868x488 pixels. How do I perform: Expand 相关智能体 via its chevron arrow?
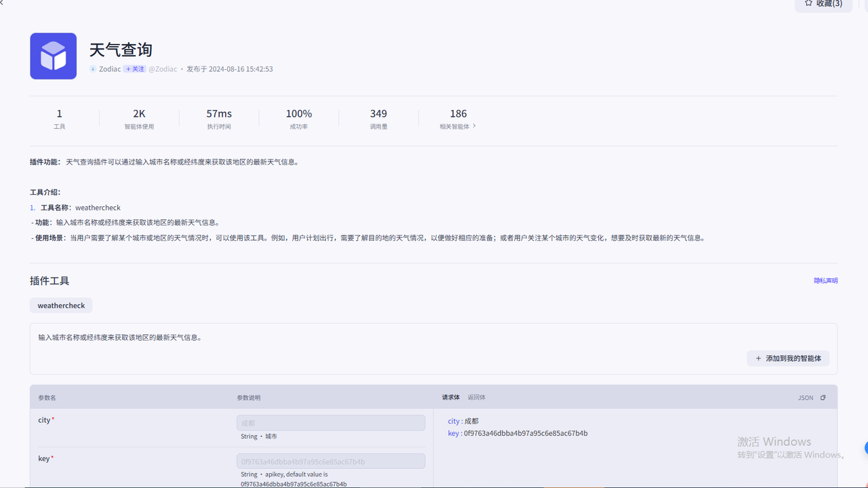pos(474,126)
